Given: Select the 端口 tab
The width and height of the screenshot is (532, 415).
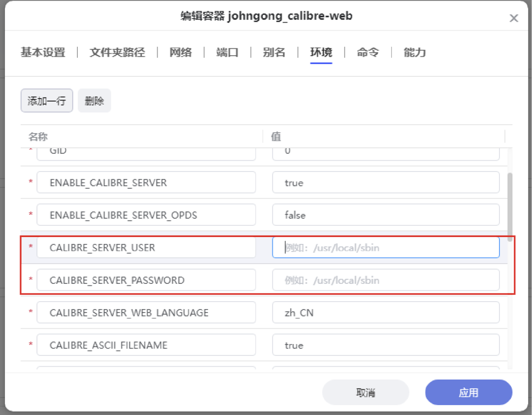Looking at the screenshot, I should coord(227,52).
